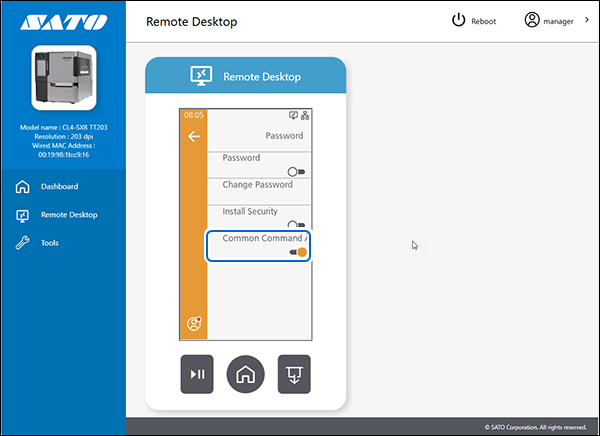Click the user profile icon on orange bar
600x436 pixels.
(194, 323)
